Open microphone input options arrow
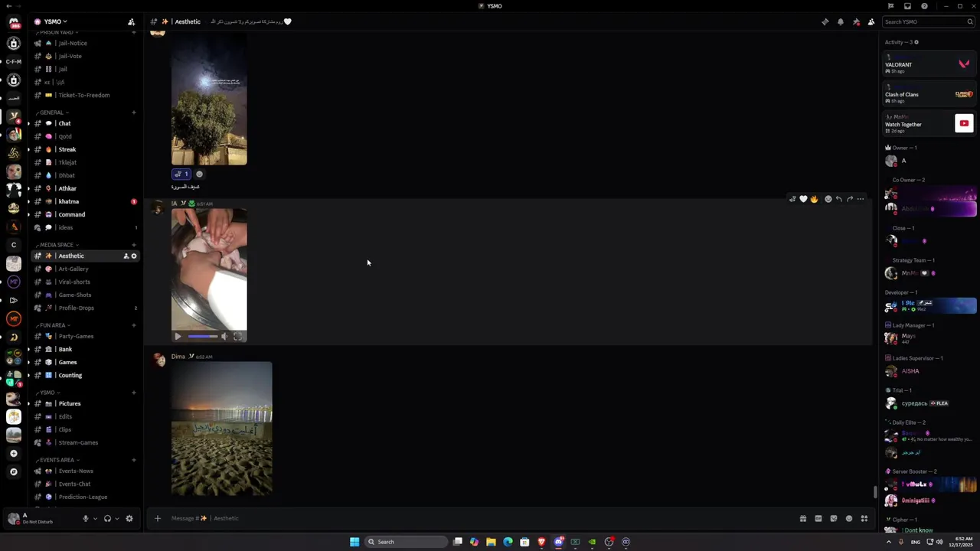The image size is (980, 551). click(x=95, y=518)
